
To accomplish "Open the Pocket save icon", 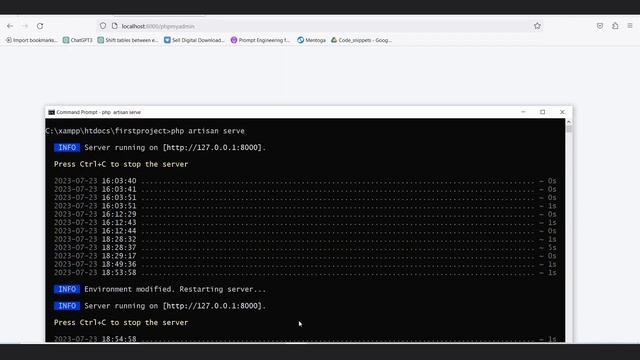I will [600, 26].
